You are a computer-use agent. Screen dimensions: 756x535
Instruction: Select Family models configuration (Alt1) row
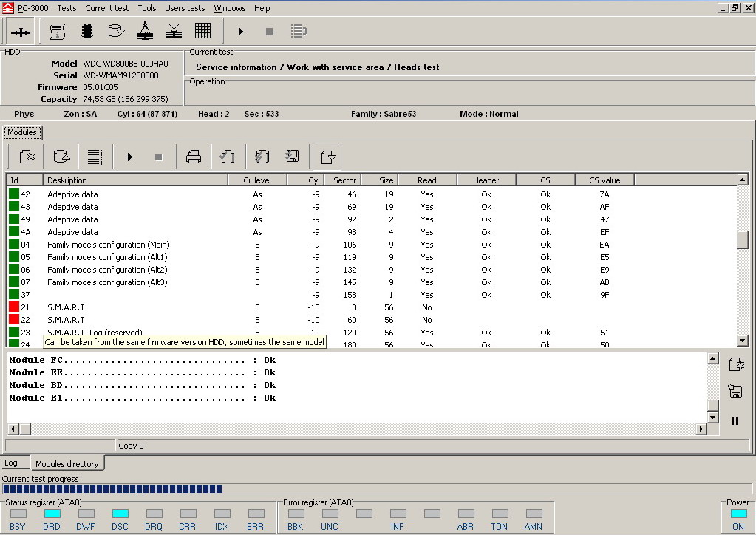point(371,257)
